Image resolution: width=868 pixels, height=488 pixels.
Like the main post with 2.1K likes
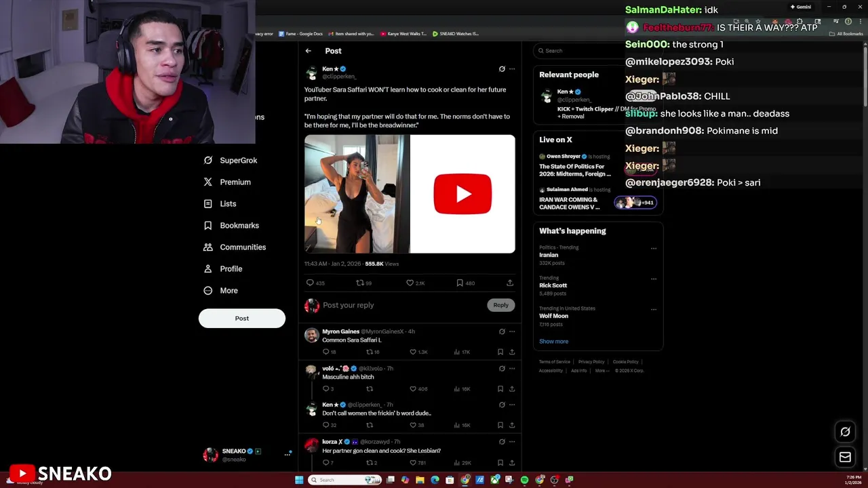click(x=415, y=283)
